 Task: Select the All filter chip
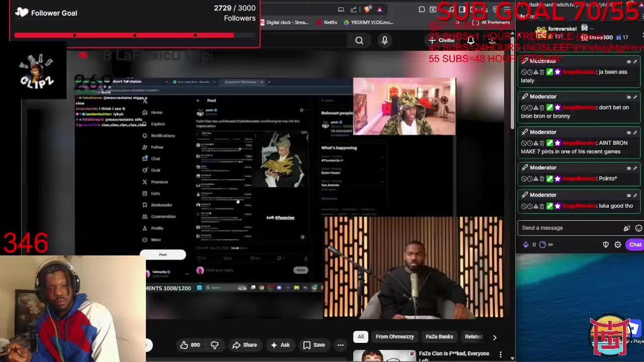click(361, 337)
